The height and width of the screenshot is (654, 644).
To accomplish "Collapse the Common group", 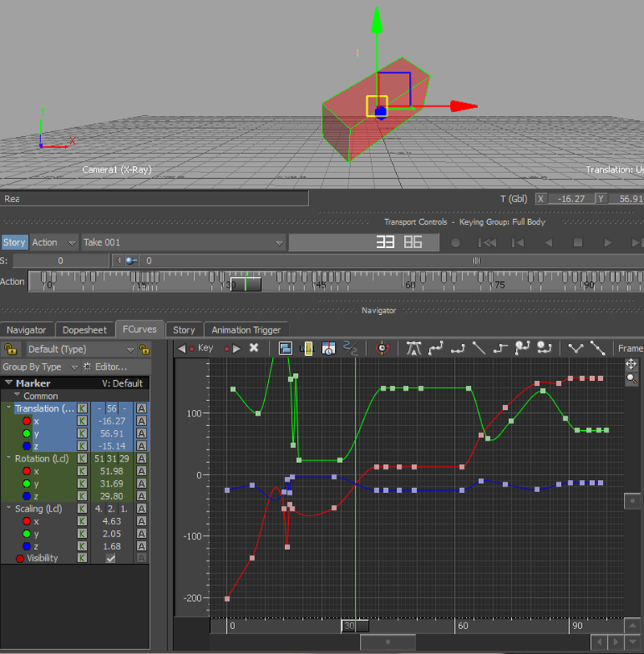I will pos(17,395).
